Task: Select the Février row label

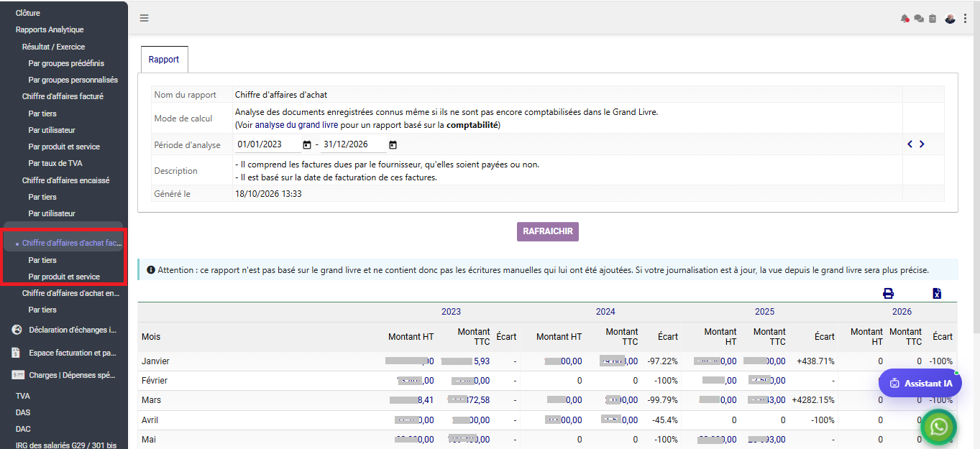Action: tap(155, 380)
